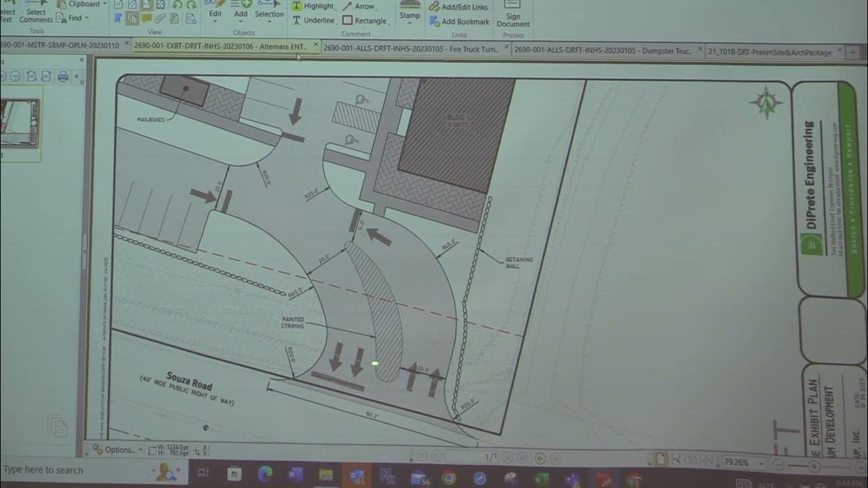Toggle the Bookmarks pane button
Screen dimensions: 868x488
pyautogui.click(x=118, y=18)
